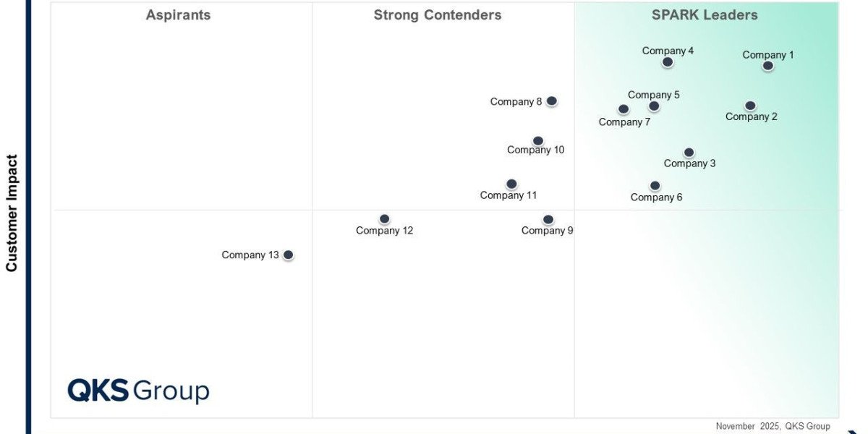868x434 pixels.
Task: Click the Aspirants column heading
Action: click(178, 15)
